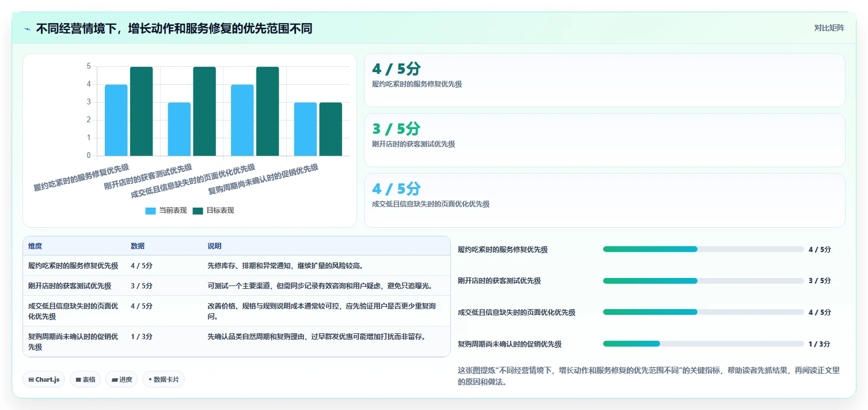The height and width of the screenshot is (410, 868).
Task: Click chart axis label 成交低且信息缺失时的页面优化优先级
Action: (x=194, y=180)
